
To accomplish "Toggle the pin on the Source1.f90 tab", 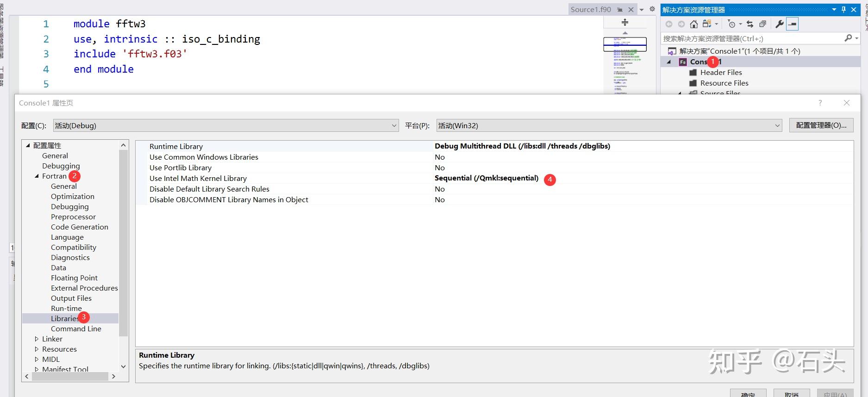I will click(x=620, y=10).
